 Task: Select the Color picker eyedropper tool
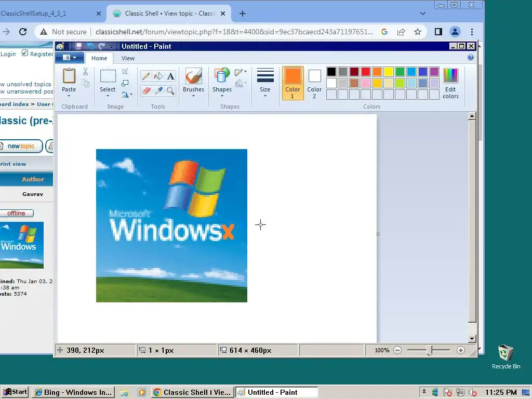[x=158, y=90]
